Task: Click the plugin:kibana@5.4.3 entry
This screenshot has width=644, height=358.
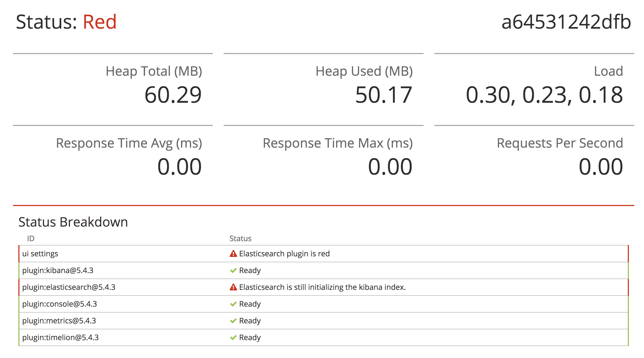Action: point(58,270)
